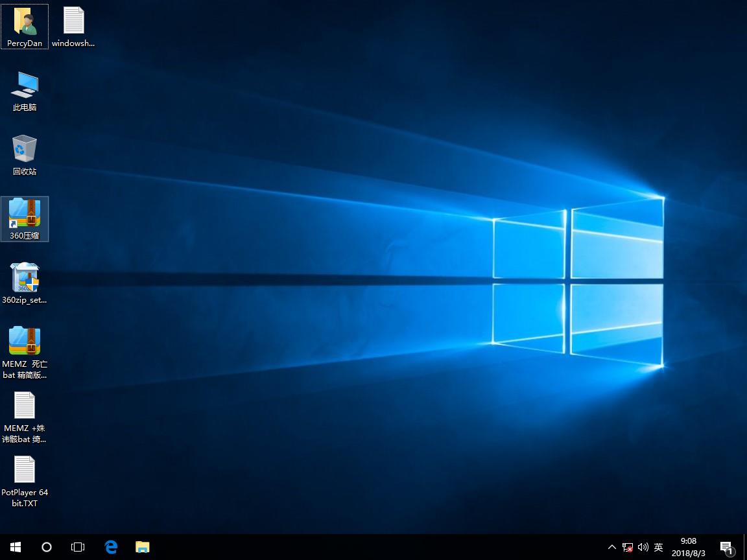
Task: Click the 回收站 label text
Action: [25, 171]
